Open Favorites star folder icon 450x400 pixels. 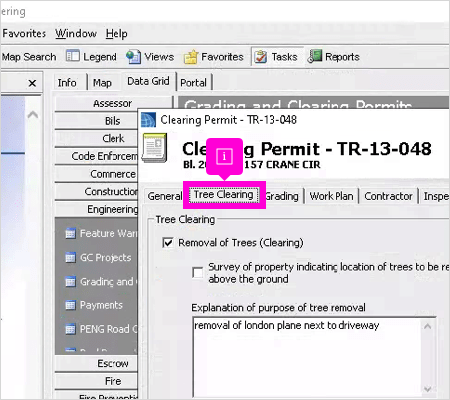pos(191,57)
